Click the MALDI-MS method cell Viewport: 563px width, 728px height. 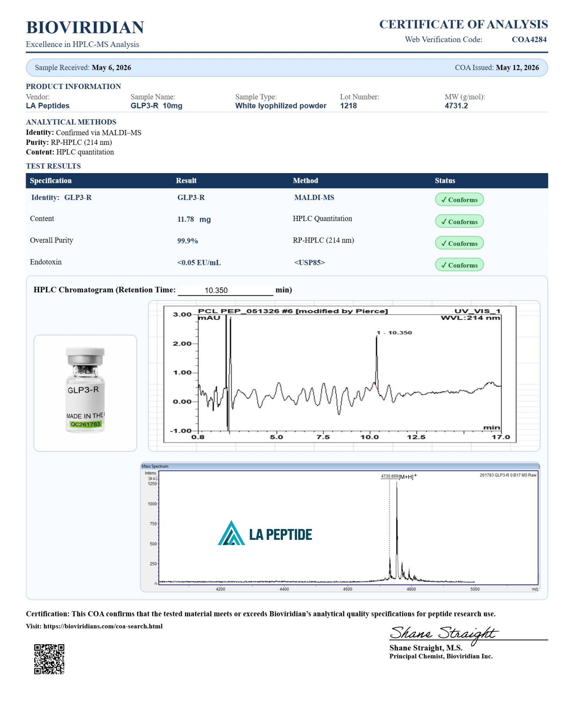(314, 198)
